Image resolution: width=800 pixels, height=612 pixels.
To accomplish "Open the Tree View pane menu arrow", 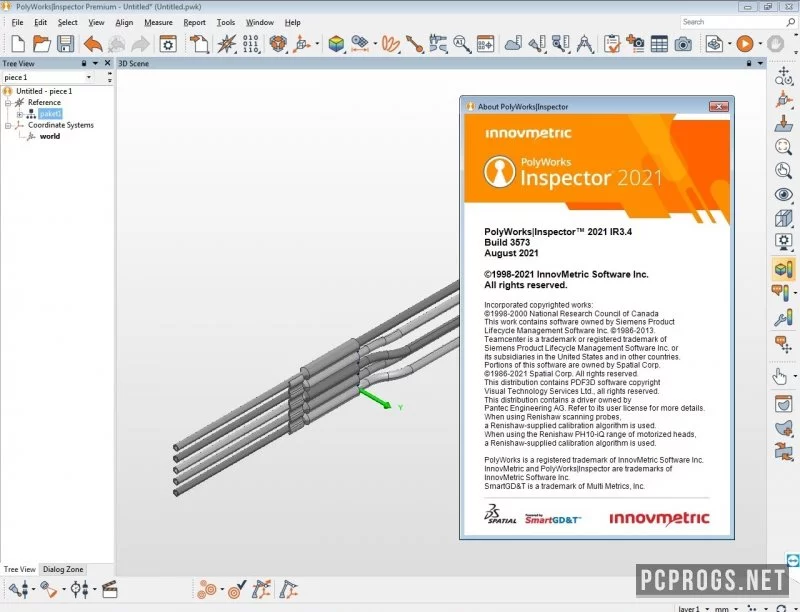I will click(x=95, y=63).
